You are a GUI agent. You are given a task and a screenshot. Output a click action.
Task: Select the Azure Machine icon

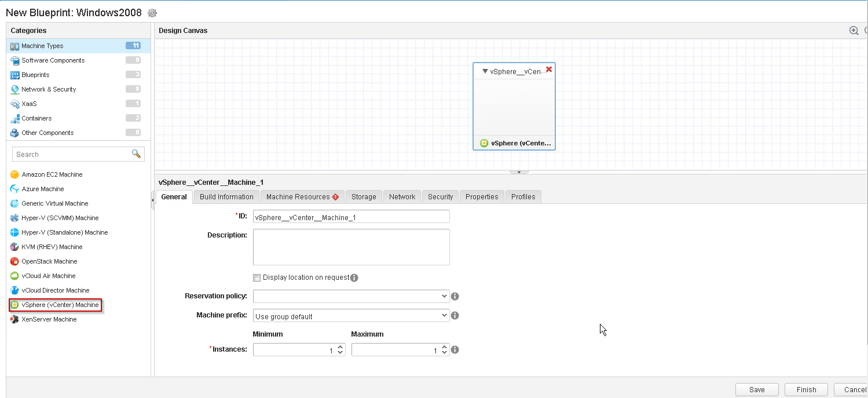(15, 189)
